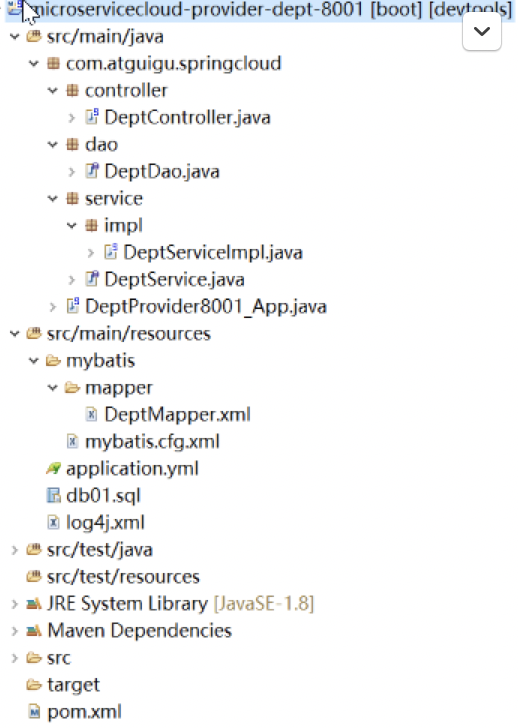Screen dimensions: 518x728
Task: Click the DeptMapper.xml file icon
Action: 91,414
